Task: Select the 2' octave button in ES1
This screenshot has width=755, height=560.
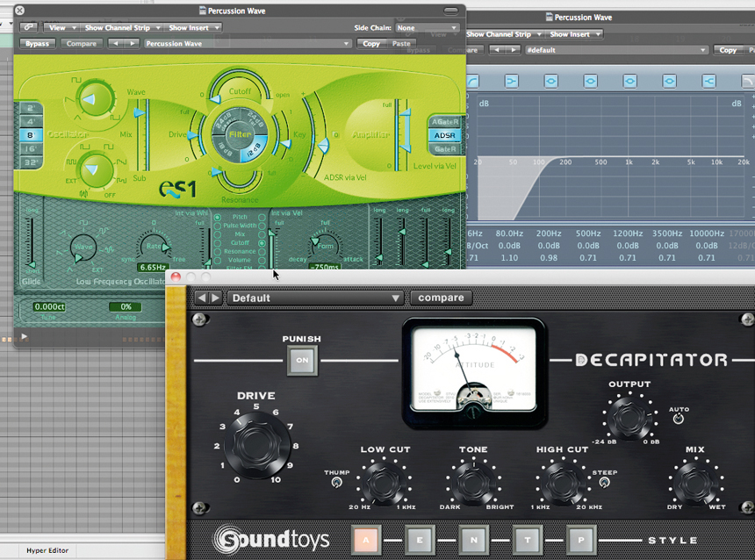Action: pos(31,108)
